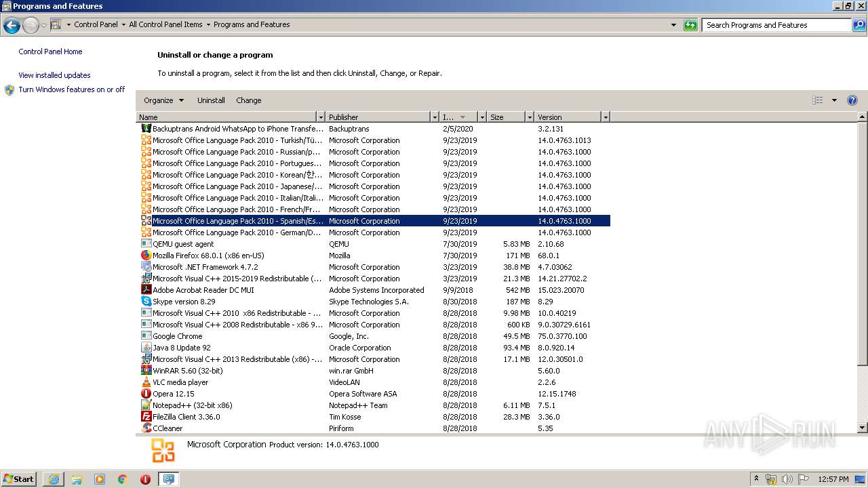The width and height of the screenshot is (868, 488).
Task: Sort by the Name column header
Action: 227,117
